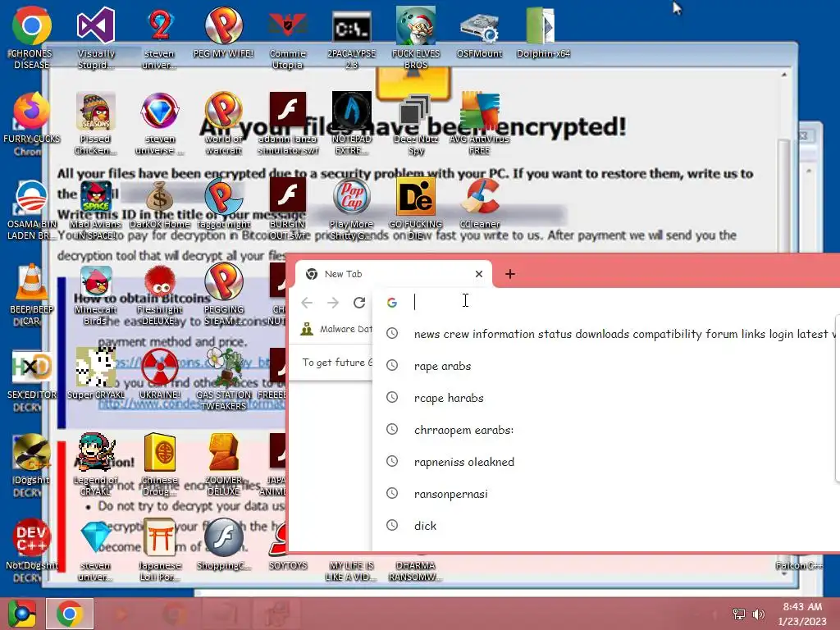Viewport: 840px width, 630px height.
Task: Open the 'Deez Nutz Spy' icon
Action: click(415, 111)
